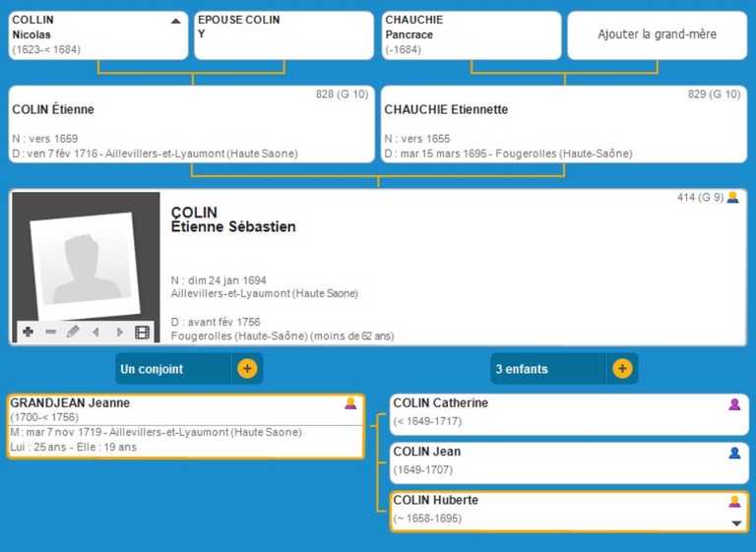Select spouse GRANDJEAN Jeanne card
The image size is (756, 552).
coord(185,426)
